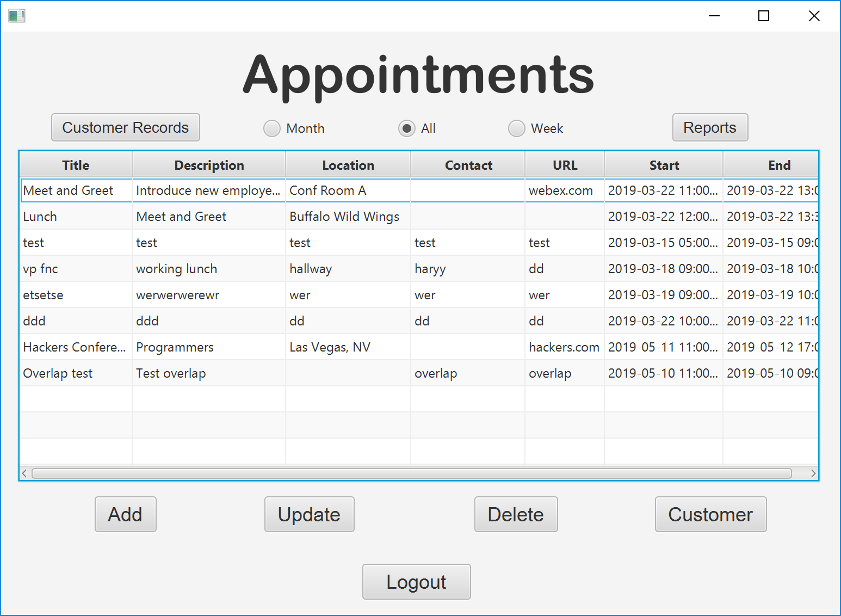Click the application icon in title bar
This screenshot has width=841, height=616.
[x=16, y=16]
